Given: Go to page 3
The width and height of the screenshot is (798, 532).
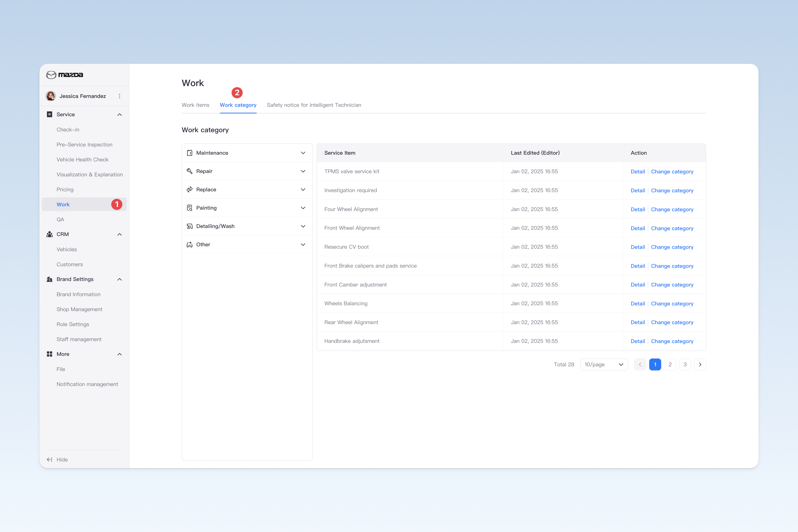Looking at the screenshot, I should (x=685, y=364).
